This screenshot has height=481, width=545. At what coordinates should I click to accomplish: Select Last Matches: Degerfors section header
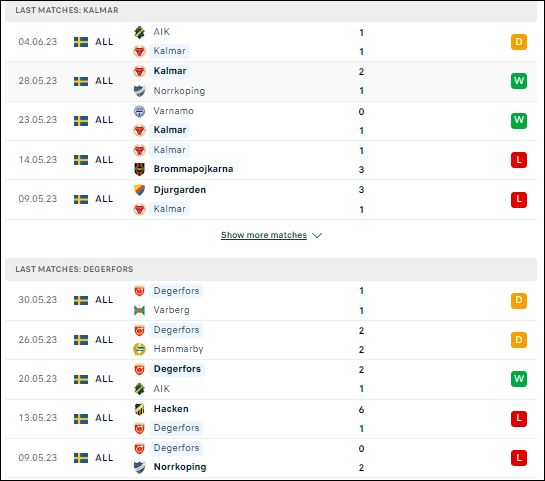[x=271, y=269]
